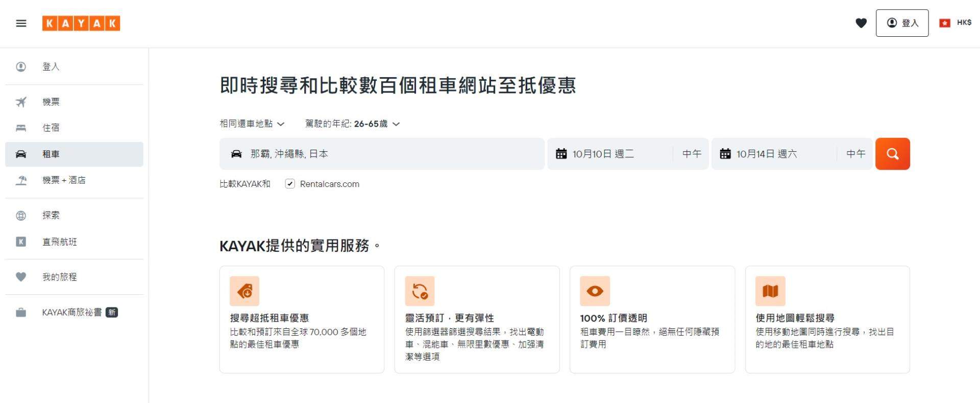Click 100% 訂價透明 card title

614,318
